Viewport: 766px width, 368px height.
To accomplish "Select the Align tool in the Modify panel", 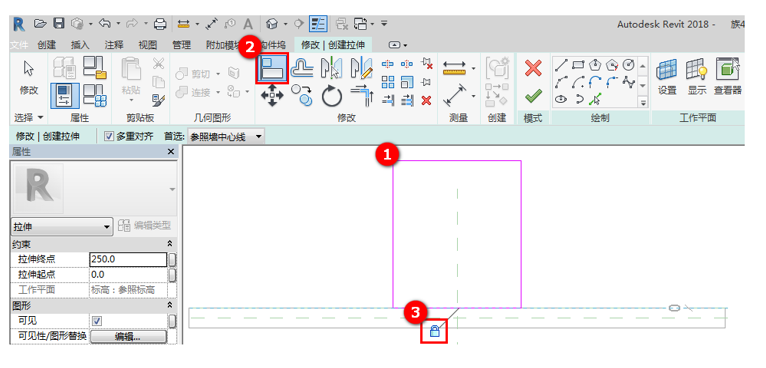I will point(272,68).
